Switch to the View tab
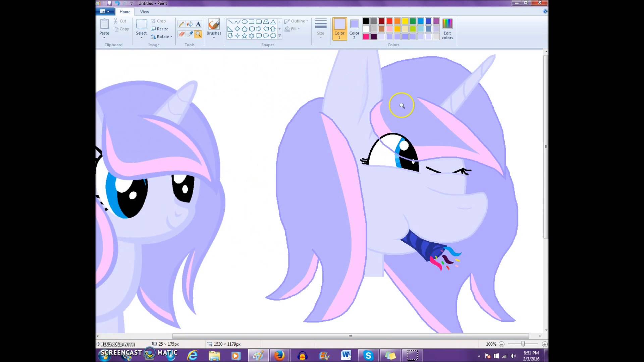 [x=145, y=12]
